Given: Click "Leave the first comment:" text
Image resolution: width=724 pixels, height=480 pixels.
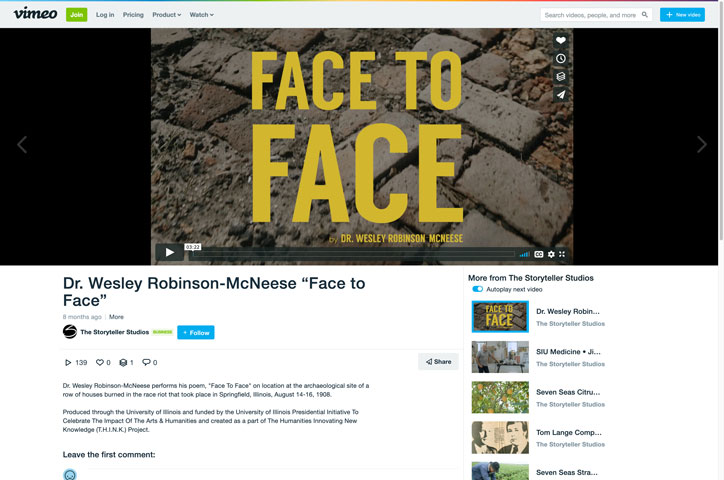Looking at the screenshot, I should 109,455.
